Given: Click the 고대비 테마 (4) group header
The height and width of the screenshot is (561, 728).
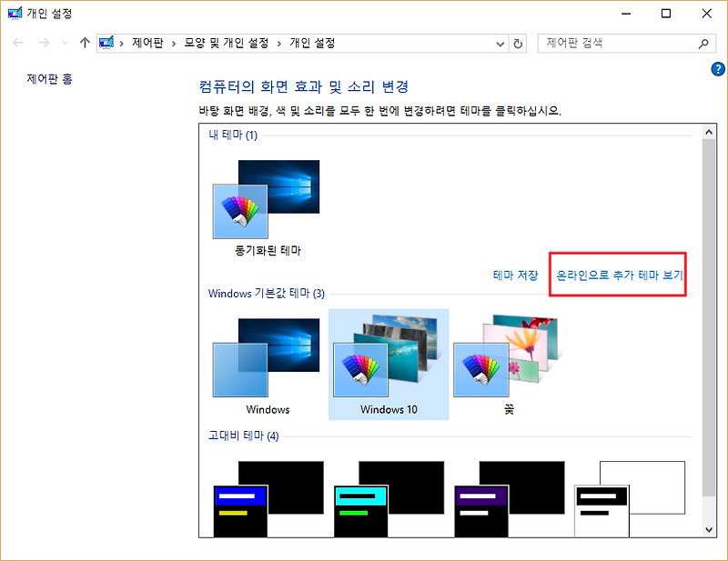Looking at the screenshot, I should click(x=243, y=436).
